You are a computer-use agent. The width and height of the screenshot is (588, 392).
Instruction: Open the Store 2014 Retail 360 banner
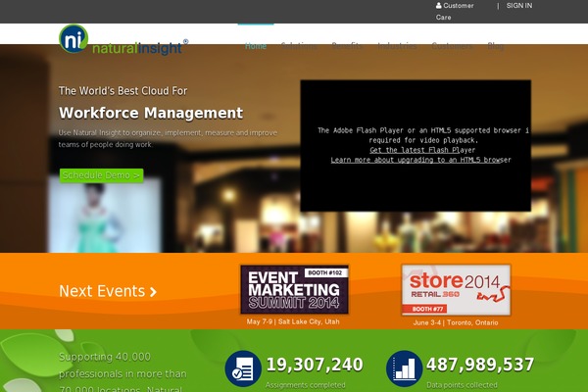tap(455, 289)
